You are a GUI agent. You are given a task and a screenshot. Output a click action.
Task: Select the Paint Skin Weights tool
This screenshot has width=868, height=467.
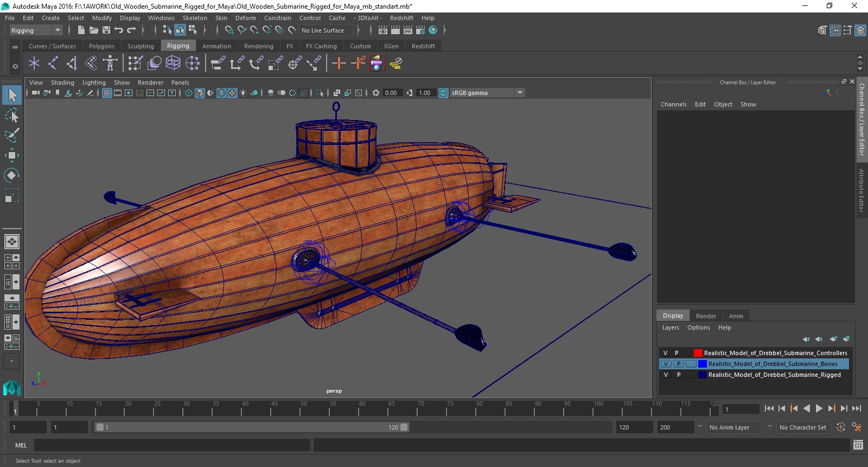(x=135, y=64)
